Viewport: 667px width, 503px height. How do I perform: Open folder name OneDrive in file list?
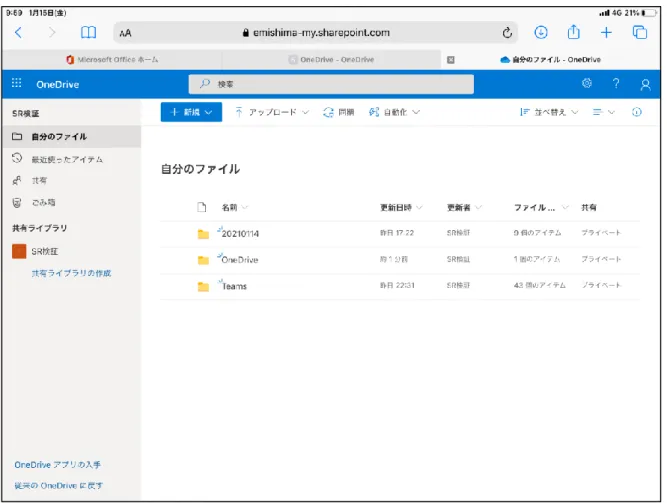(x=239, y=260)
